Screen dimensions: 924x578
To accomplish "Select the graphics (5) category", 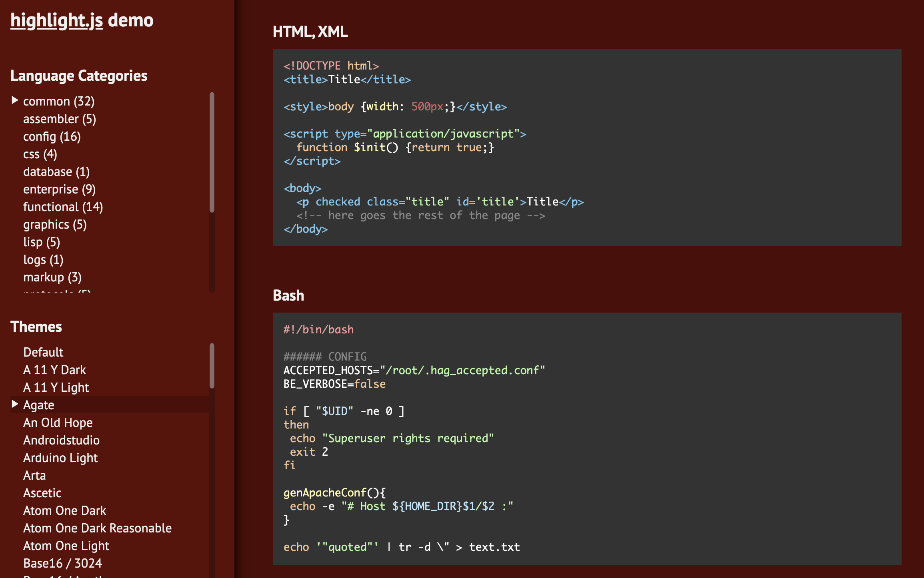I will (55, 225).
